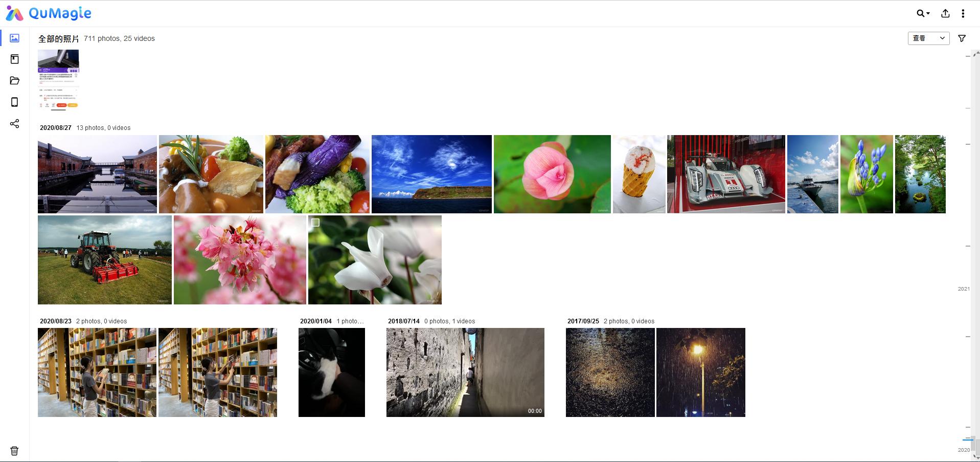Jump to 2020 on the timeline
This screenshot has width=980, height=462.
964,450
